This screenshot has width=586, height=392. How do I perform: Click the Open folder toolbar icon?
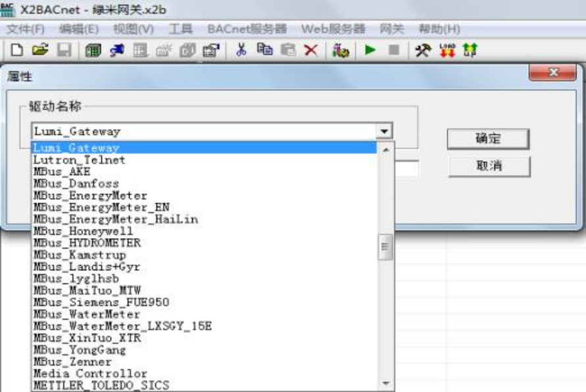coord(40,50)
